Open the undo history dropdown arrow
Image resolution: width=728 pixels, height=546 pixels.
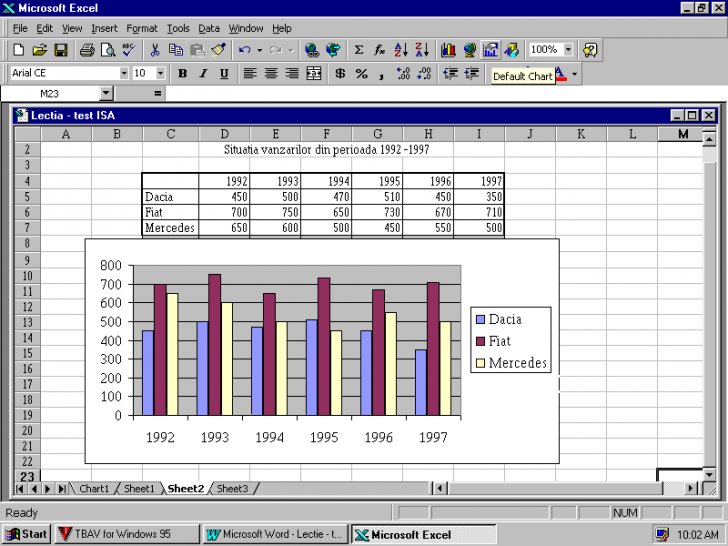point(260,50)
